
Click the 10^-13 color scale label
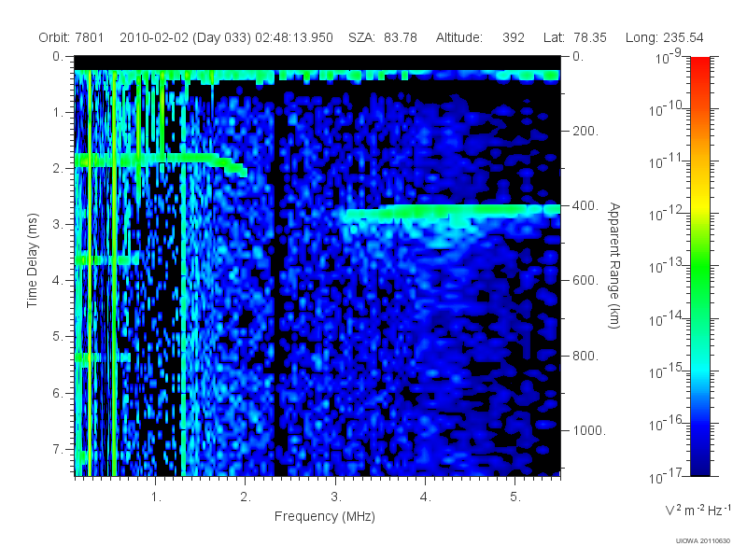[667, 265]
